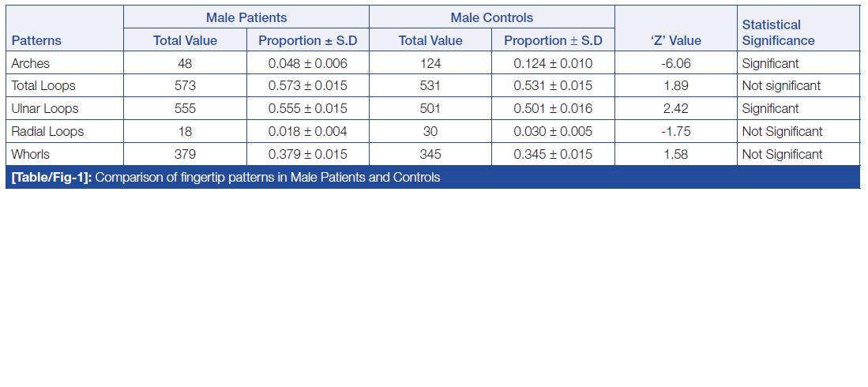This screenshot has height=387, width=868.
Task: Select the Ulnar Loops Z value 2.42
Action: (676, 108)
